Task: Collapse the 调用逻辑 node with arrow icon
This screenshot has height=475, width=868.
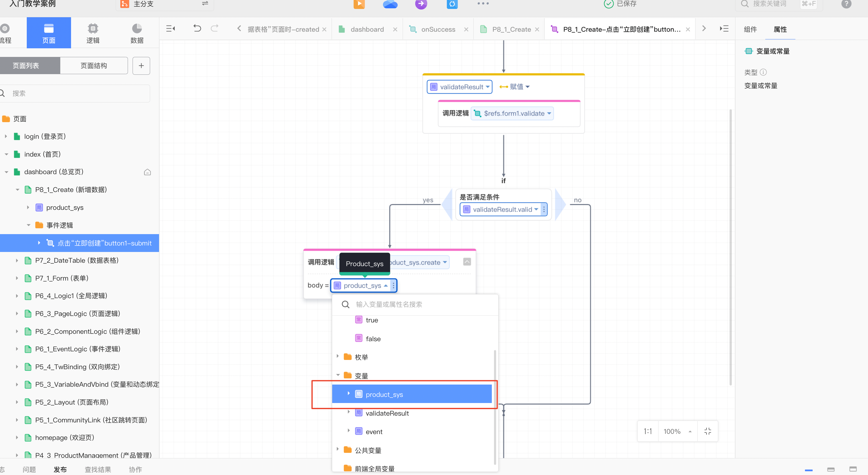Action: tap(467, 262)
